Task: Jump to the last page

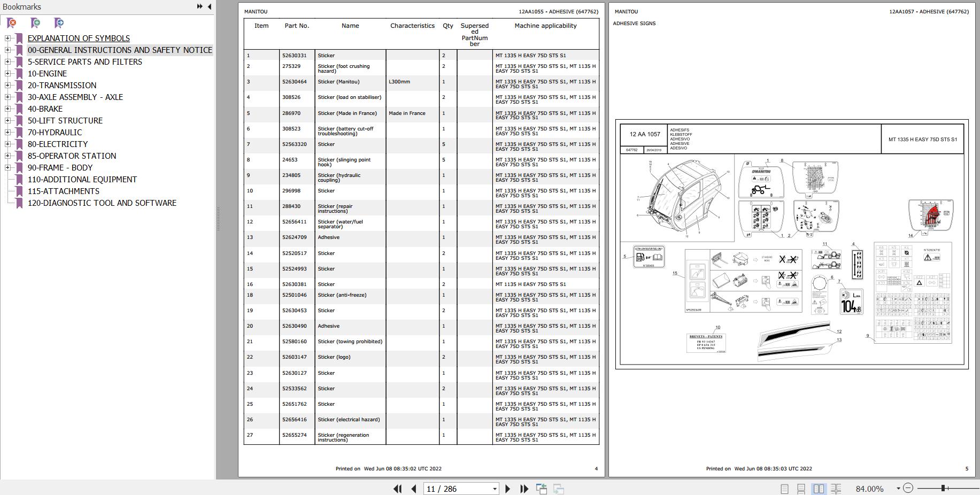Action: tap(523, 489)
